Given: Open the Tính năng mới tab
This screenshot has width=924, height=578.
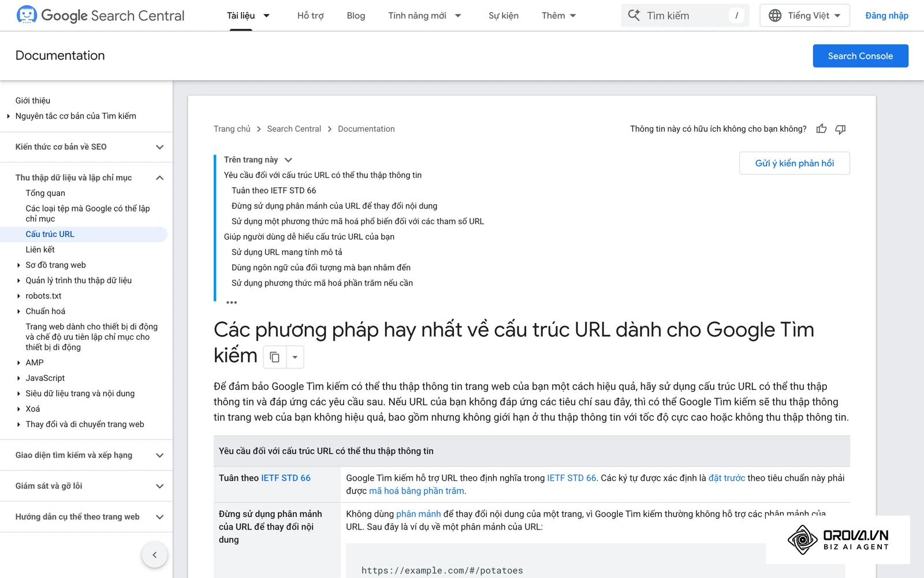Looking at the screenshot, I should (417, 16).
